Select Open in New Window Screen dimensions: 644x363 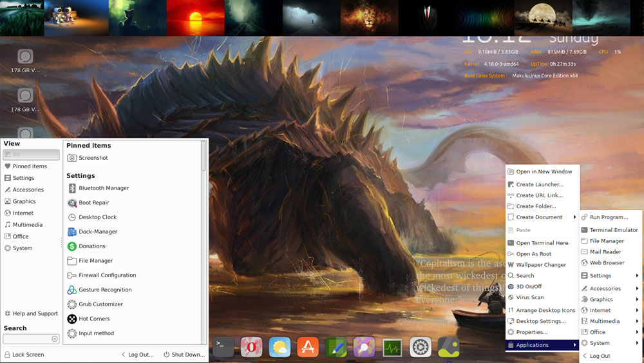click(x=542, y=172)
